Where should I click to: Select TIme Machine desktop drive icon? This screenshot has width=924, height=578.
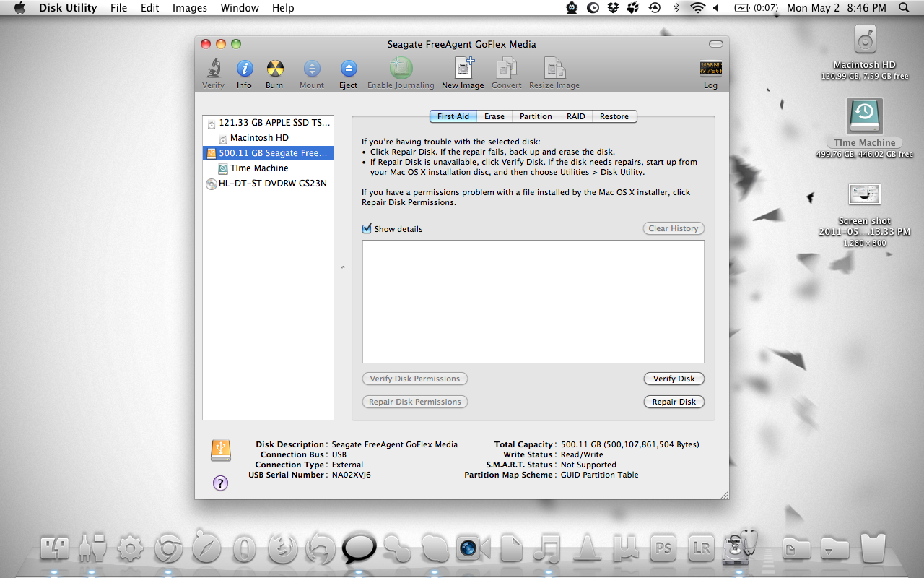(x=865, y=116)
